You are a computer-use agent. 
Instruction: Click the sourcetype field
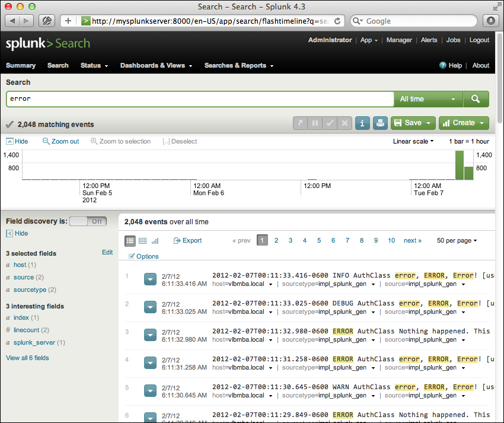point(30,290)
